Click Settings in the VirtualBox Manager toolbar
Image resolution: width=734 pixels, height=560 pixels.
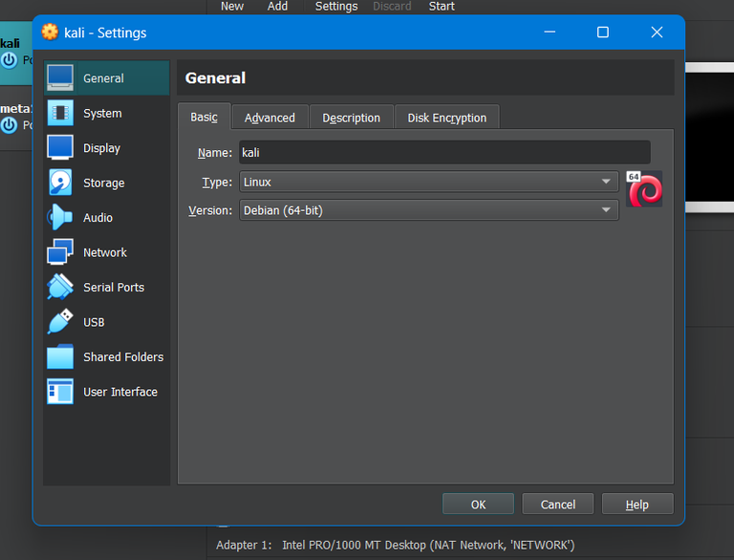[336, 6]
